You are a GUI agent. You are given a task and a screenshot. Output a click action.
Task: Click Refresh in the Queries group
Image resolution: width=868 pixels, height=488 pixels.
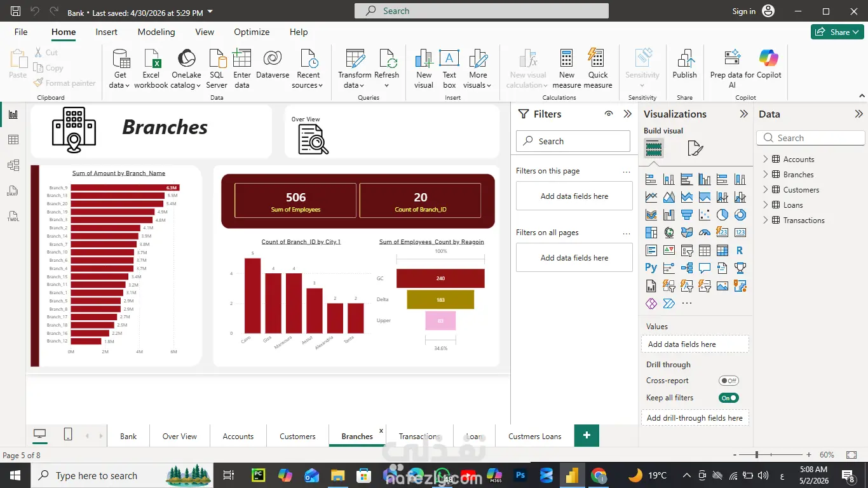pyautogui.click(x=386, y=69)
